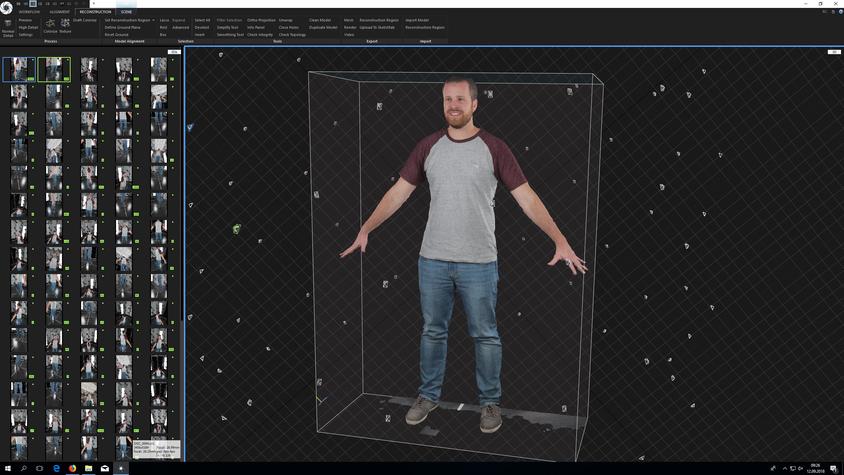This screenshot has height=475, width=844.
Task: Select the first image thumbnail in the list
Action: [18, 69]
